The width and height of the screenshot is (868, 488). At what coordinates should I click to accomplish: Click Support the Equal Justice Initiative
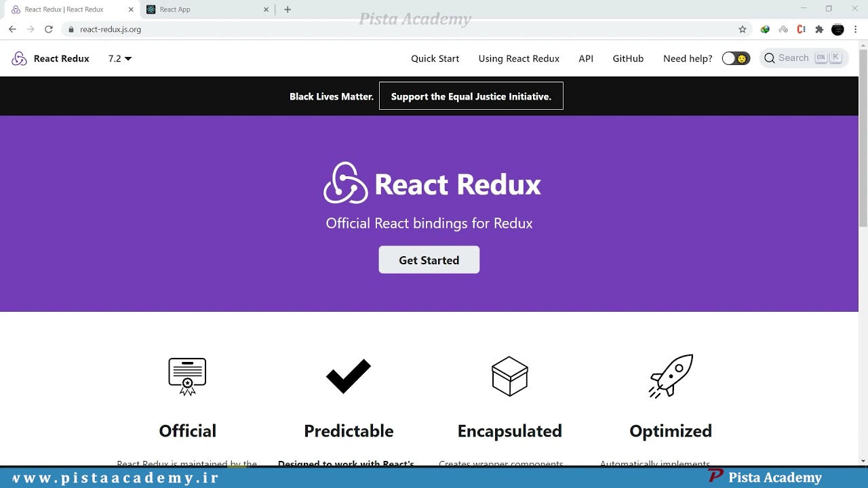(471, 96)
